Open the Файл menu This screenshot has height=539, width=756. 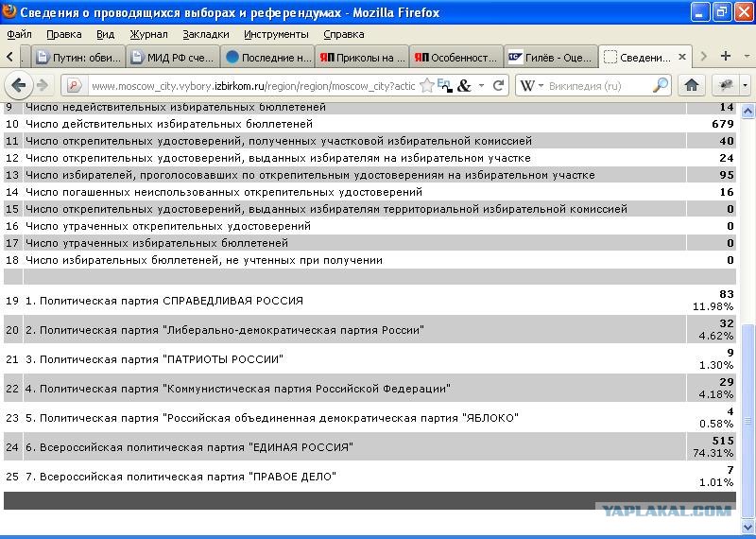[x=19, y=34]
